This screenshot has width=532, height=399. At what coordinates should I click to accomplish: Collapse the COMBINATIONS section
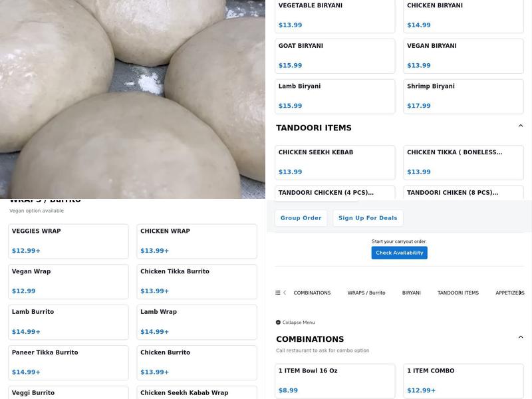click(x=521, y=337)
